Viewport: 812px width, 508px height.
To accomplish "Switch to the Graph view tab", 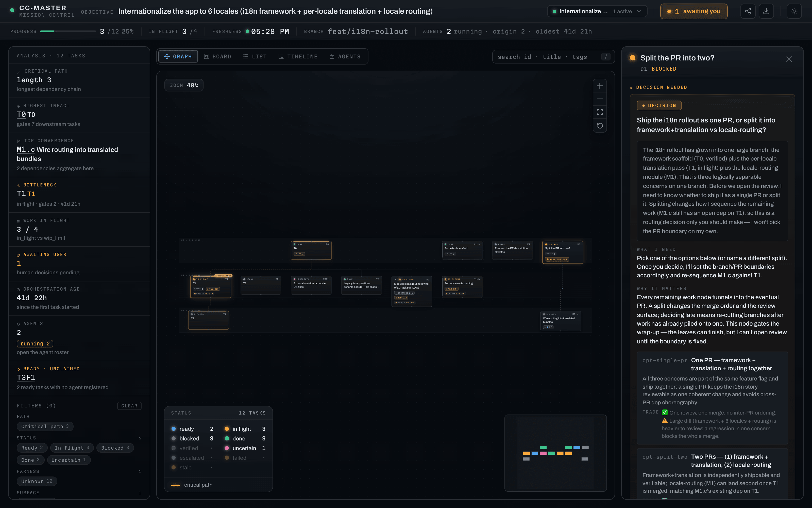I will pos(178,56).
